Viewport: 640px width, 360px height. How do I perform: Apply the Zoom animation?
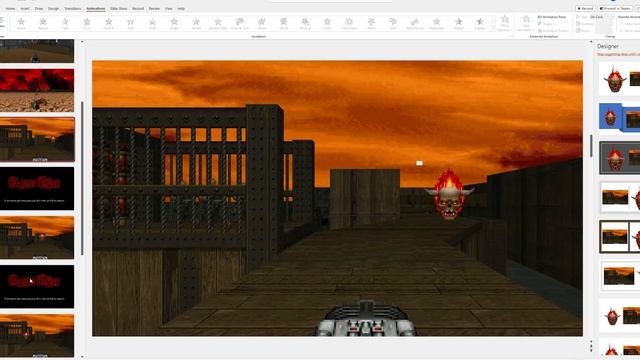pyautogui.click(x=262, y=23)
